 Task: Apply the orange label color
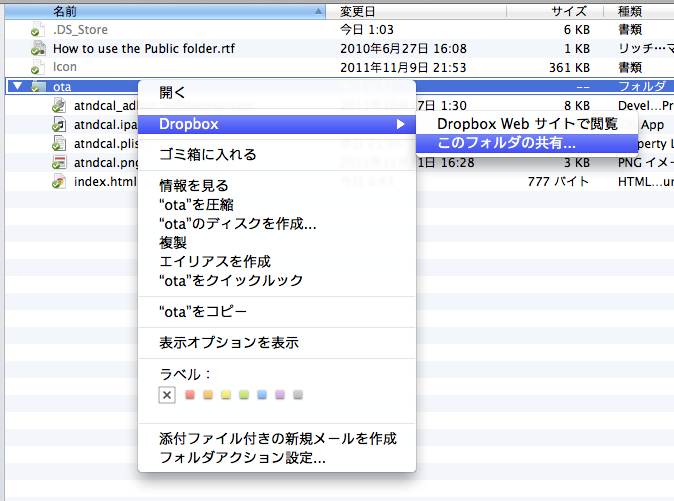tap(208, 394)
